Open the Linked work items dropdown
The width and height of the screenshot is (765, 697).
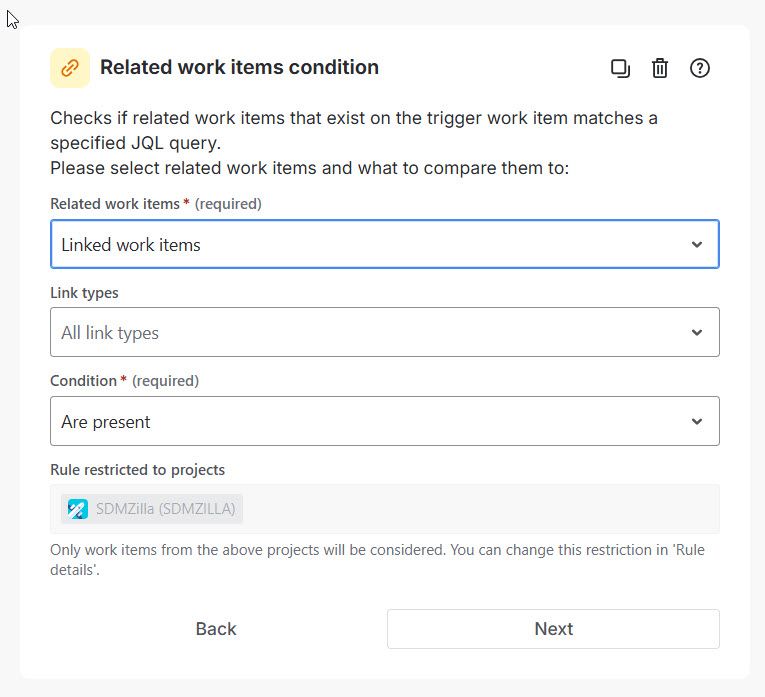[x=384, y=244]
